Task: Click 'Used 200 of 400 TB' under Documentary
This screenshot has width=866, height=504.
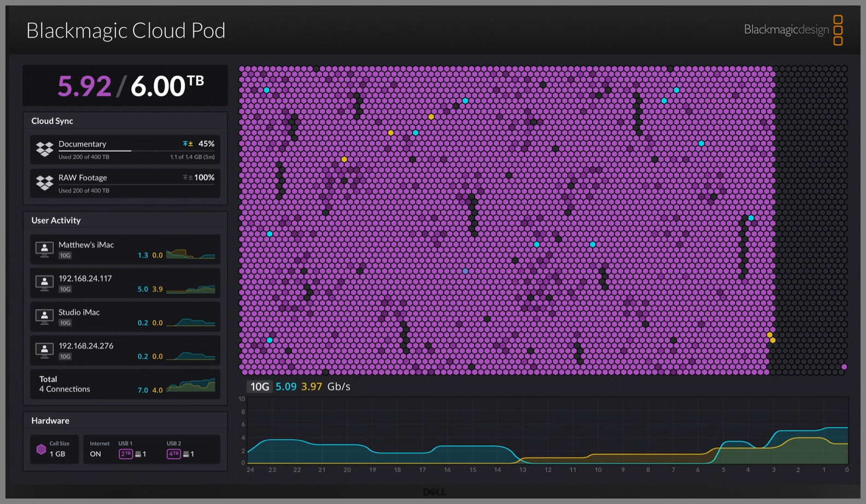Action: pyautogui.click(x=84, y=157)
